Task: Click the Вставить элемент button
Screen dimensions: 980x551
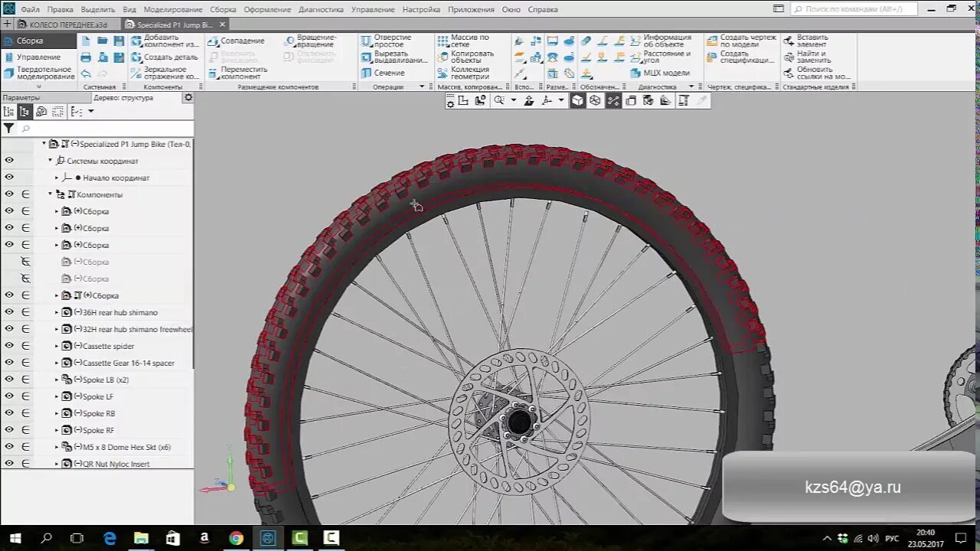Action: click(x=806, y=41)
